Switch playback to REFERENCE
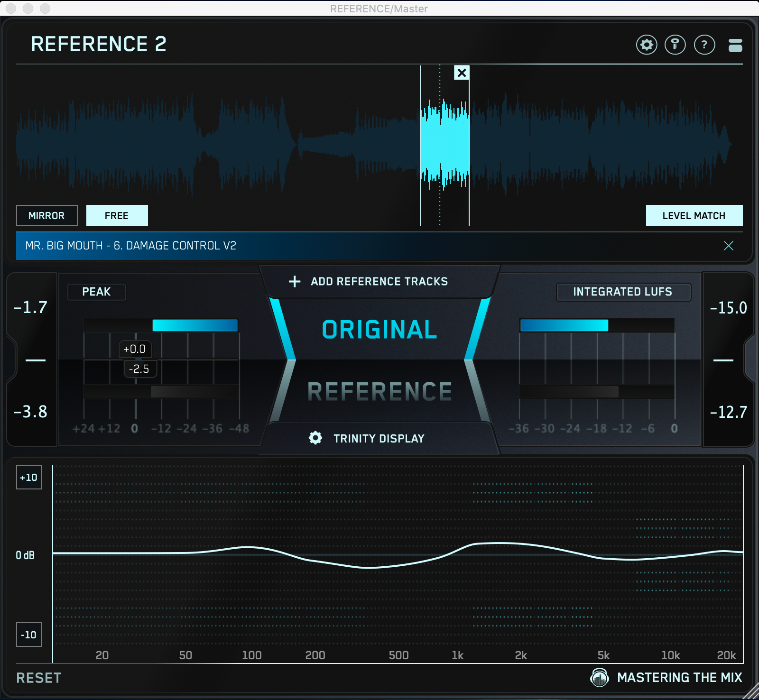759x700 pixels. pos(379,391)
